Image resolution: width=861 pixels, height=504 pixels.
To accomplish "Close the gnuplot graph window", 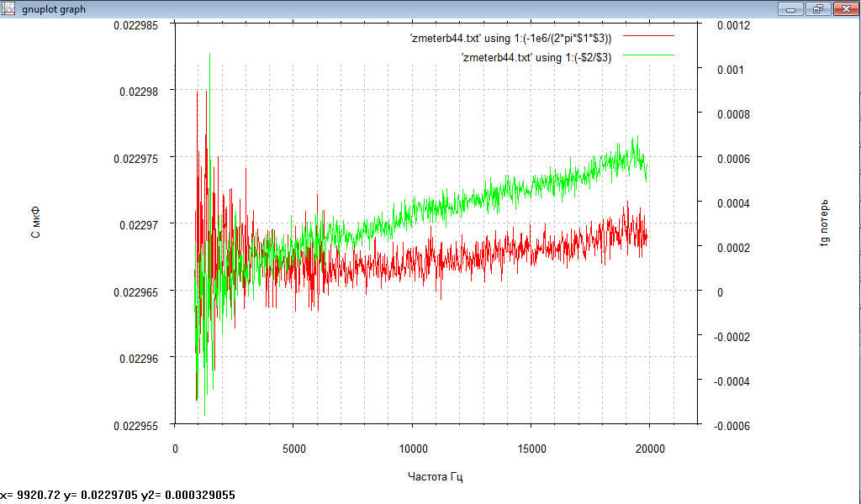I will pos(846,8).
